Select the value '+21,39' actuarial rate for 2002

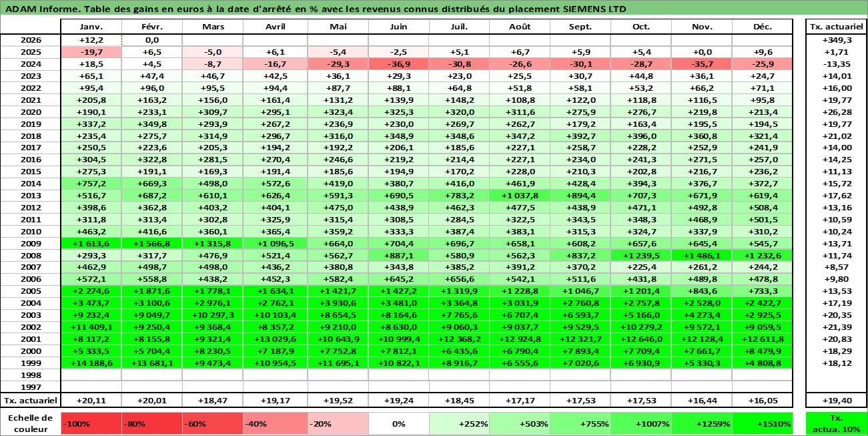(836, 326)
